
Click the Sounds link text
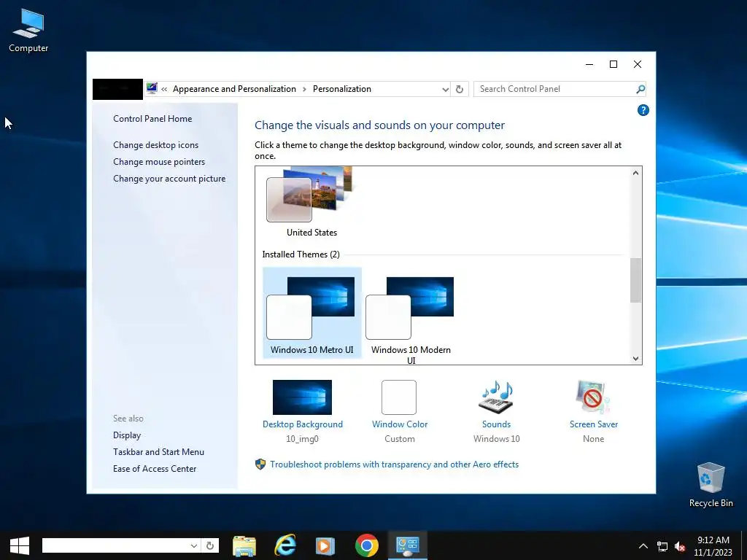click(496, 424)
